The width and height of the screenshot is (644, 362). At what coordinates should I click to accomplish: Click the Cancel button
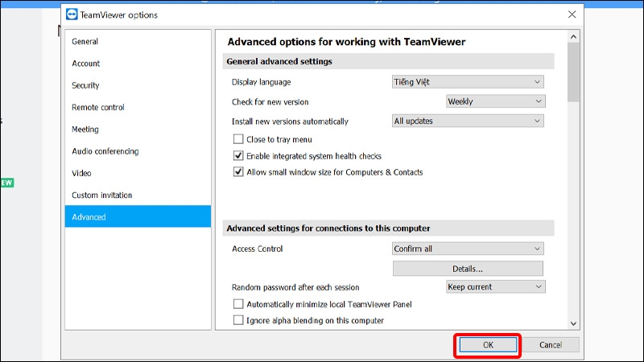pos(551,345)
